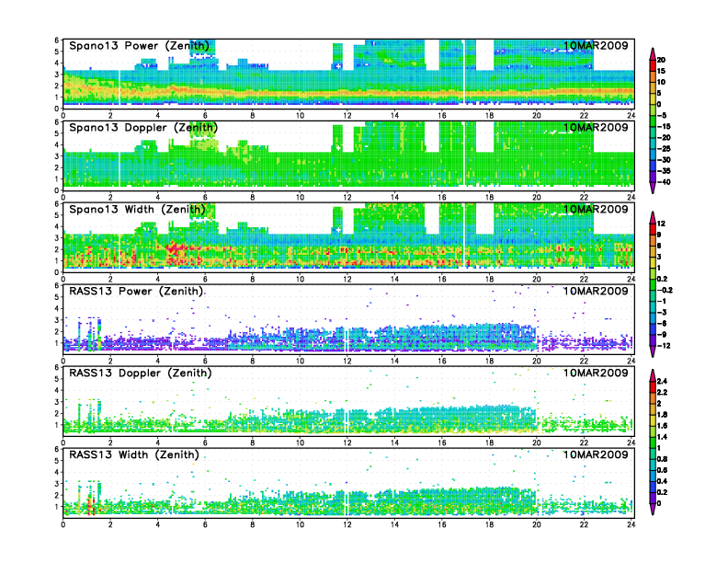The width and height of the screenshot is (728, 563).
Task: Click the 24 hour tick below RASS13 Width plot
Action: coord(631,524)
